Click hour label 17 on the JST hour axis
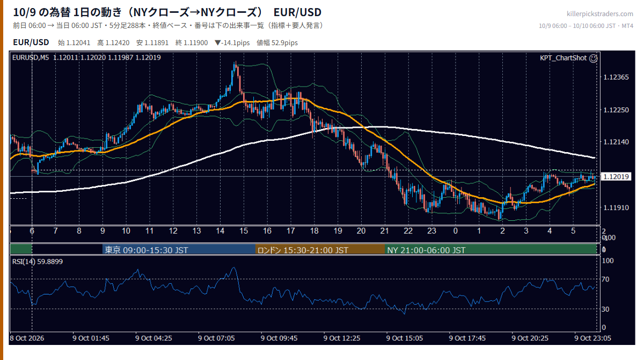This screenshot has height=360, width=644. [x=290, y=231]
